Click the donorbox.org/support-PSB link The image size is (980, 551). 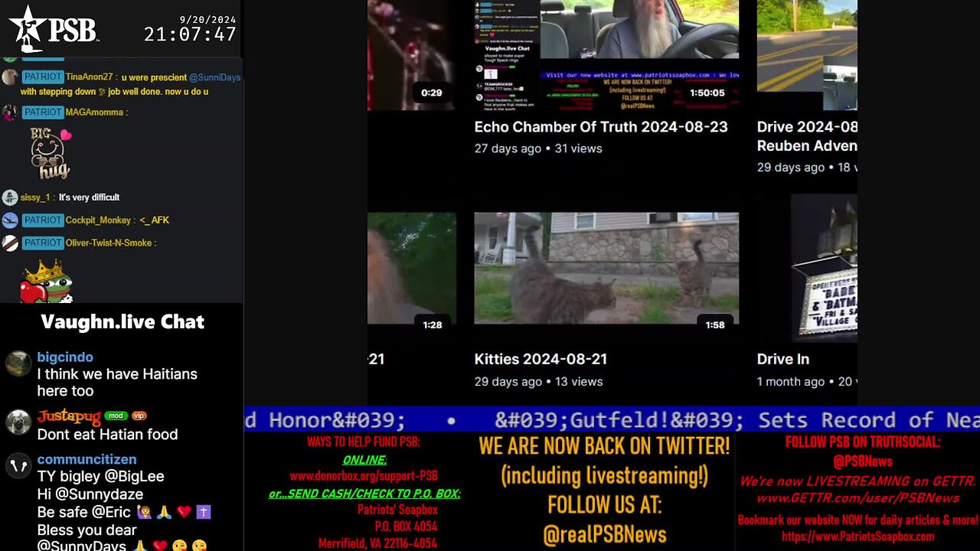364,475
